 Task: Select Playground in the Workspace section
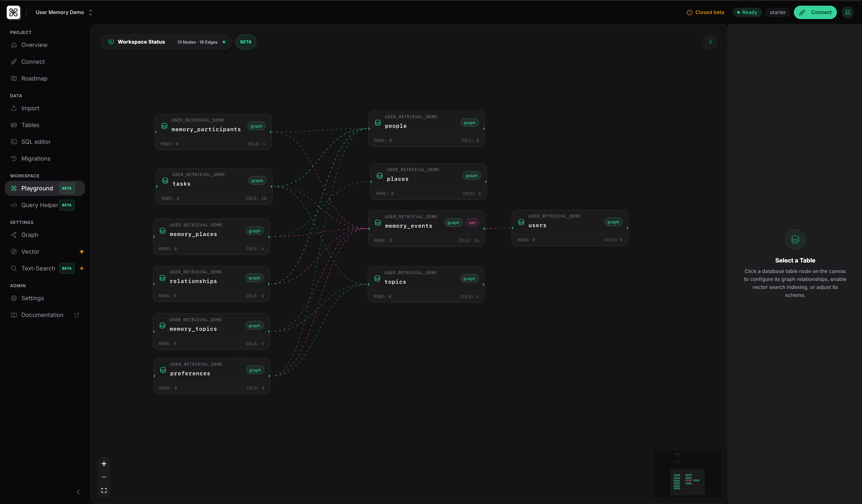45,188
